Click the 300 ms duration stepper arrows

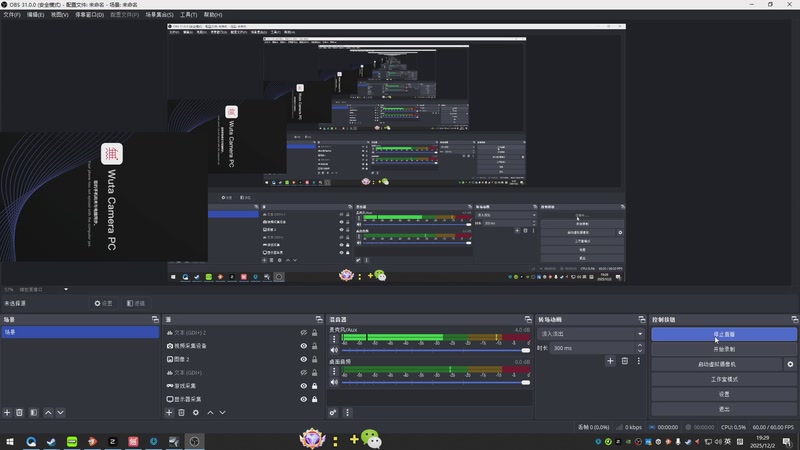640,348
